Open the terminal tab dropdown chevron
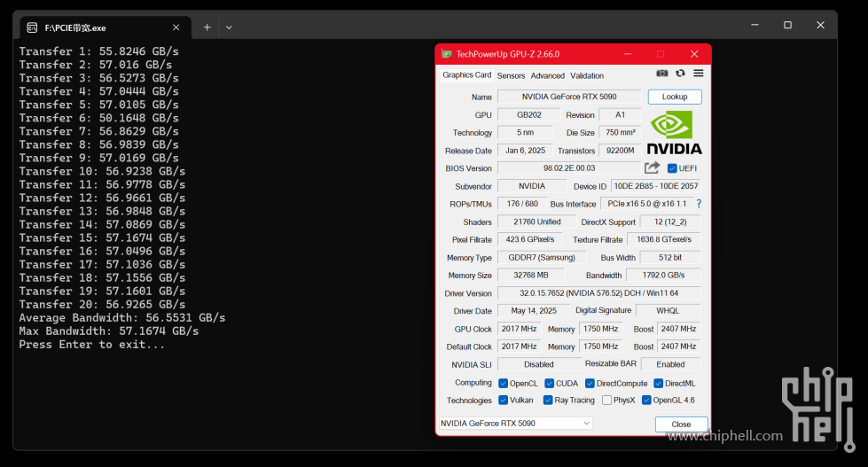Screen dimensions: 868x467 (229, 27)
